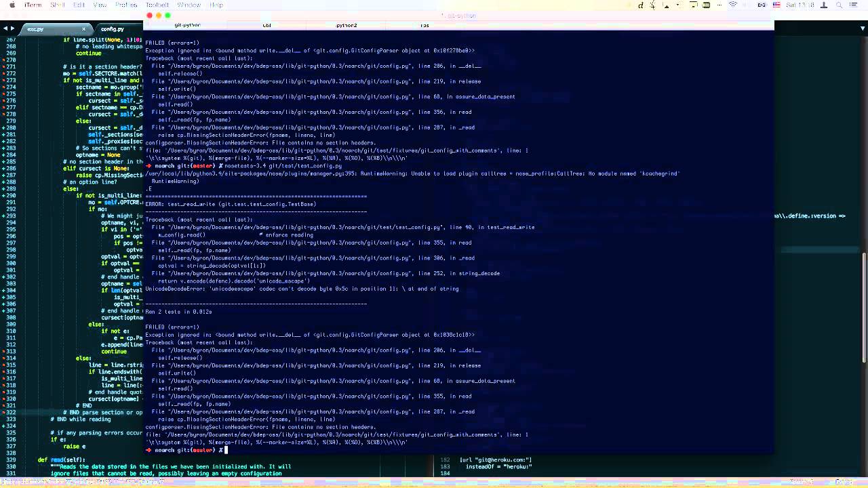Click the memory chip menu bar icon

click(706, 5)
